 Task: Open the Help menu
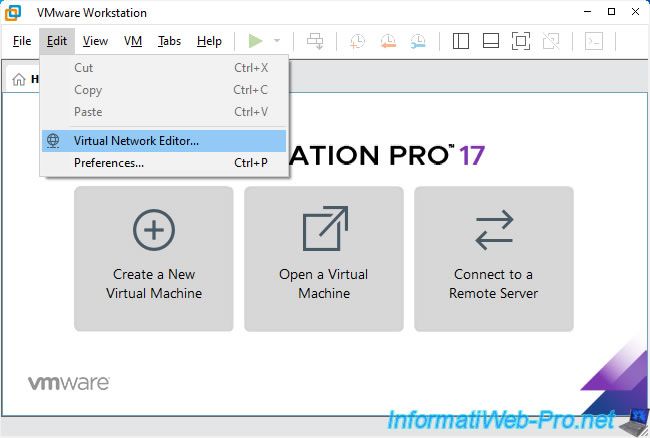(x=209, y=41)
